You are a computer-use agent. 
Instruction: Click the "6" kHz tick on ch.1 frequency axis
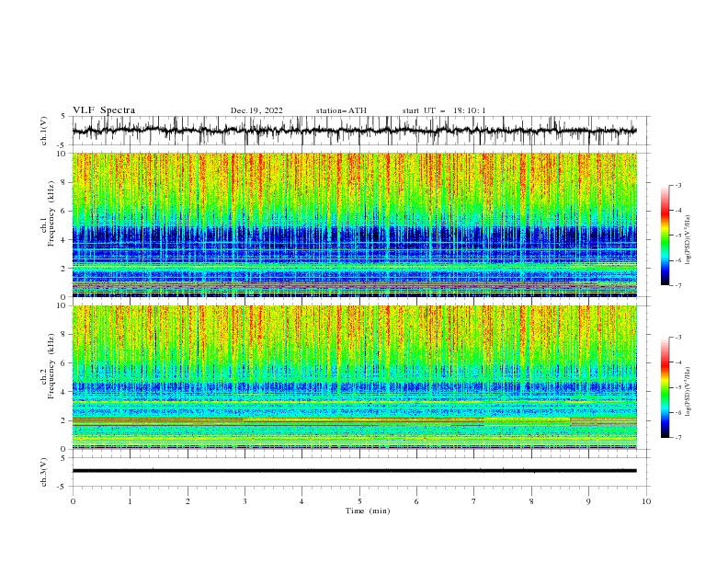tap(64, 212)
